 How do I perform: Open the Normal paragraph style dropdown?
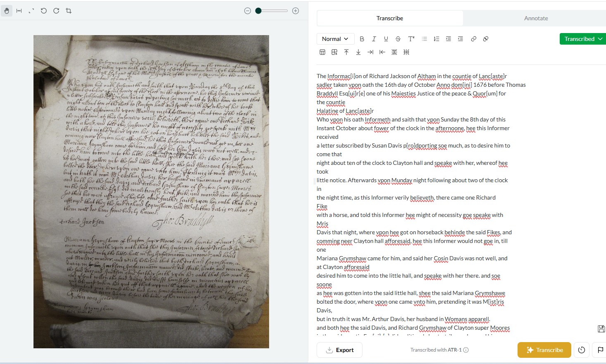[335, 39]
